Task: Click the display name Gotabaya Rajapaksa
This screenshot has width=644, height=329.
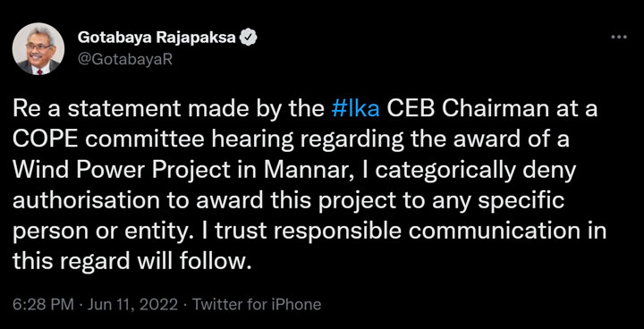Action: tap(157, 38)
